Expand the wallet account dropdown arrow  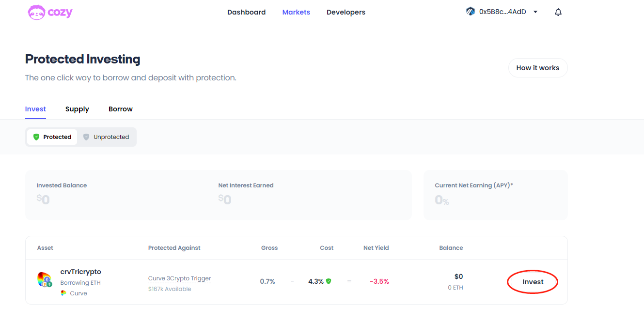(x=535, y=12)
